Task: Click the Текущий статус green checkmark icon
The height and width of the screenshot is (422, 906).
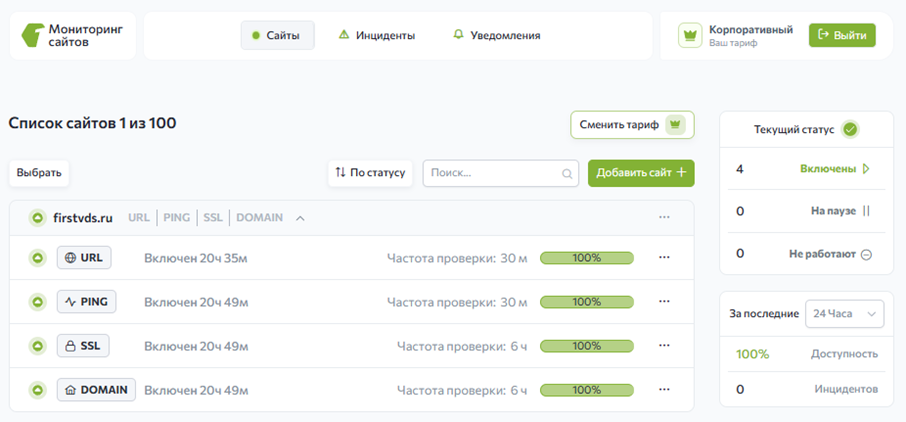Action: 849,129
